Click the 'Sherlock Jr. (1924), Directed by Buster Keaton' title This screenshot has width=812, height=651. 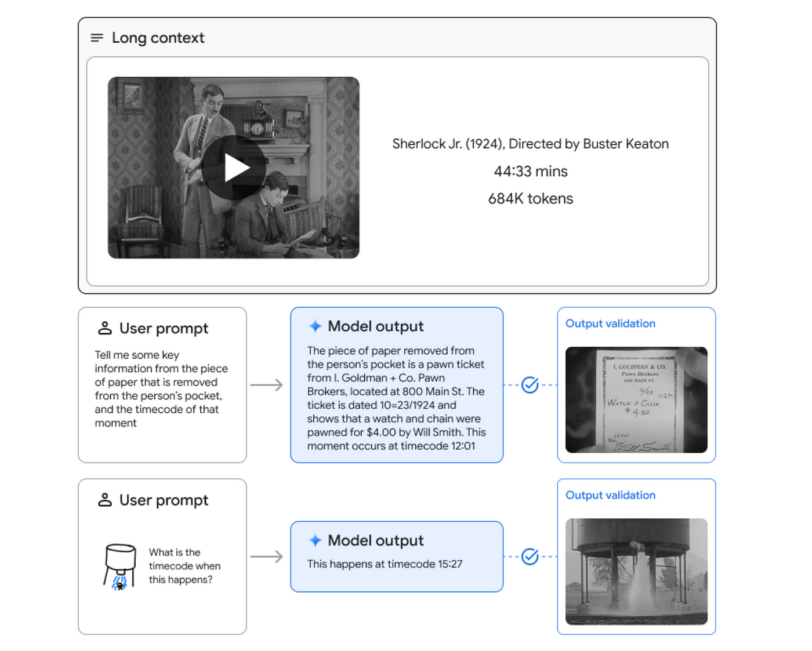pos(530,144)
